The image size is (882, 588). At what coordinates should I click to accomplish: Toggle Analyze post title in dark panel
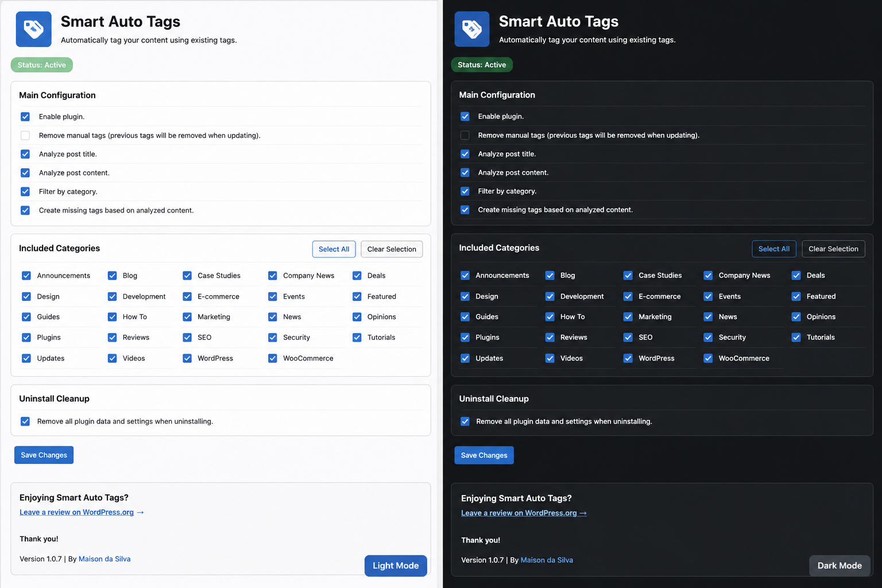[x=465, y=154]
